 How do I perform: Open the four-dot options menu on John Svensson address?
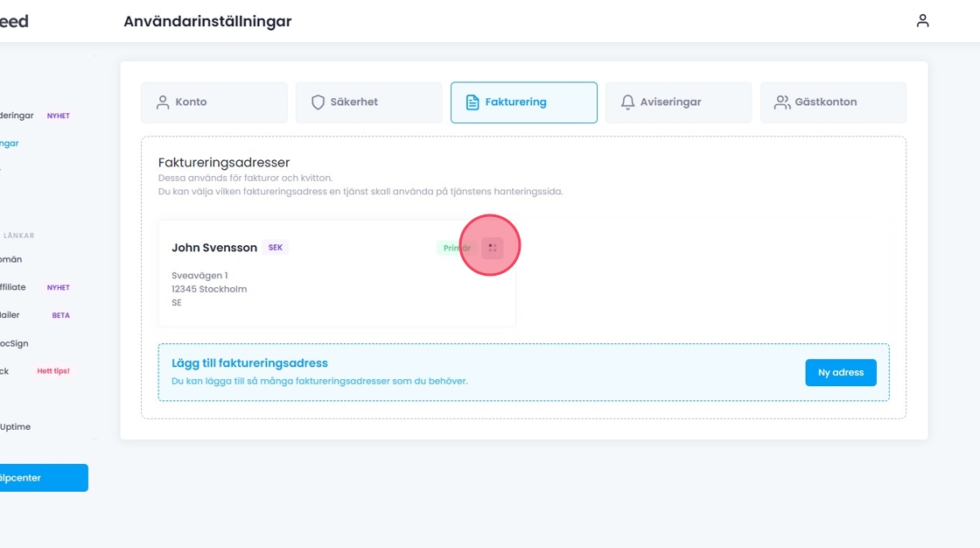coord(493,248)
